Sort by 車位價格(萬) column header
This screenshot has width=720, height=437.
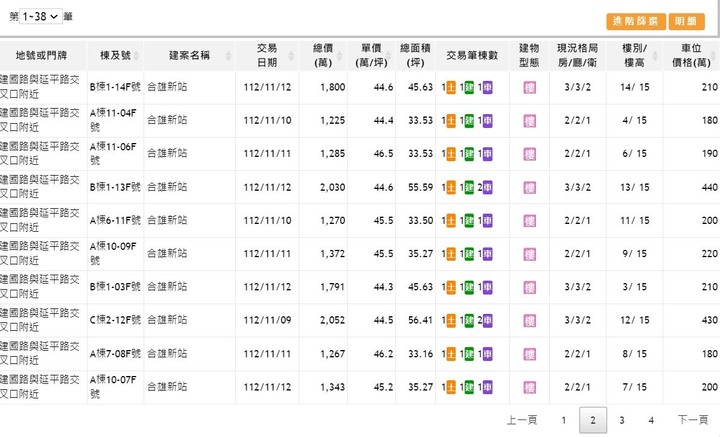tap(696, 54)
